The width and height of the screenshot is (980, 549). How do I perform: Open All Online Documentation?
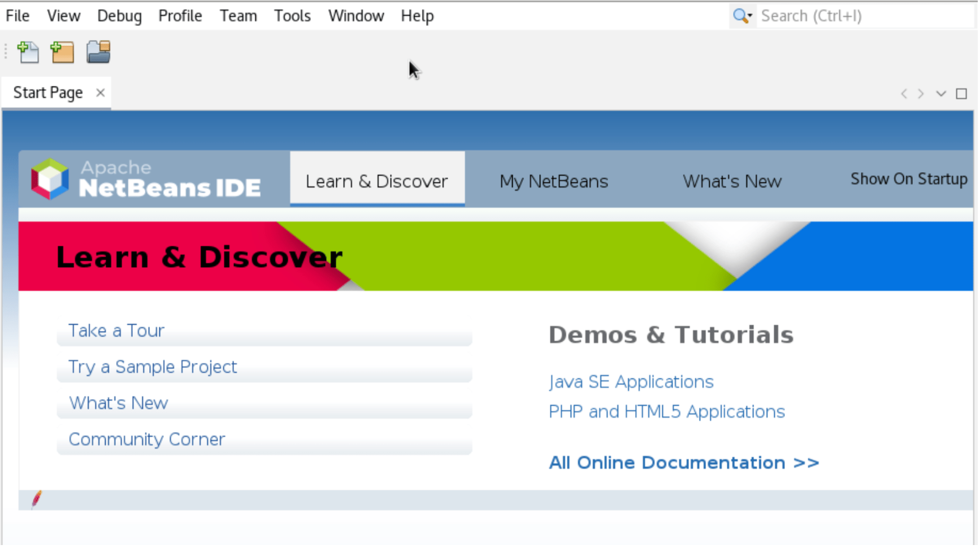click(x=683, y=463)
